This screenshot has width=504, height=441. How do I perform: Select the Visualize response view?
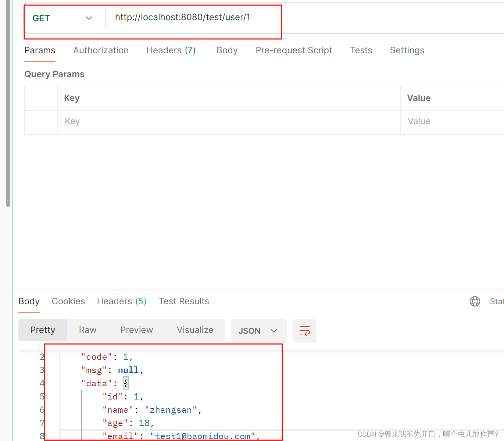(x=195, y=330)
